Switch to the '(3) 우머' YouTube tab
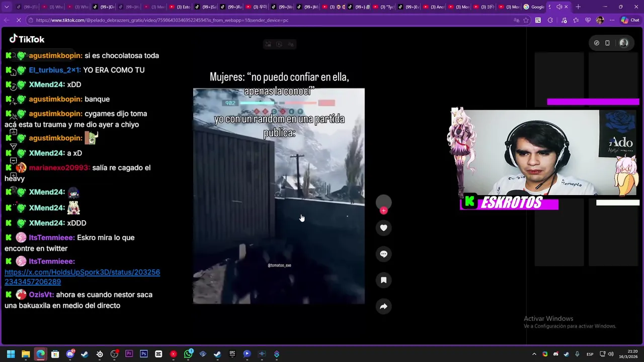The image size is (644, 362). pyautogui.click(x=256, y=7)
